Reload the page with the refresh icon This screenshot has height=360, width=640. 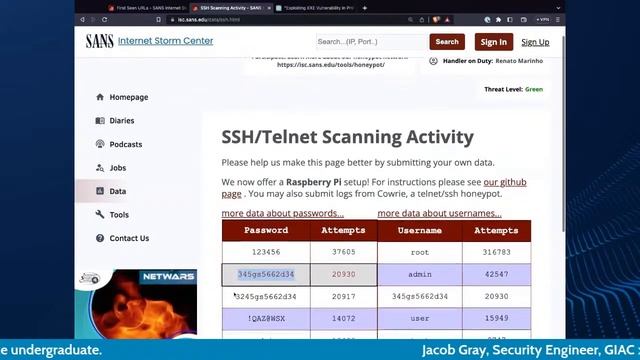click(x=105, y=20)
